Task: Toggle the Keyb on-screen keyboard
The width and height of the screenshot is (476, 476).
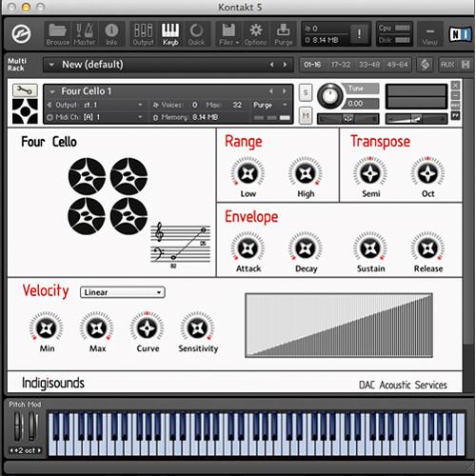Action: tap(170, 34)
